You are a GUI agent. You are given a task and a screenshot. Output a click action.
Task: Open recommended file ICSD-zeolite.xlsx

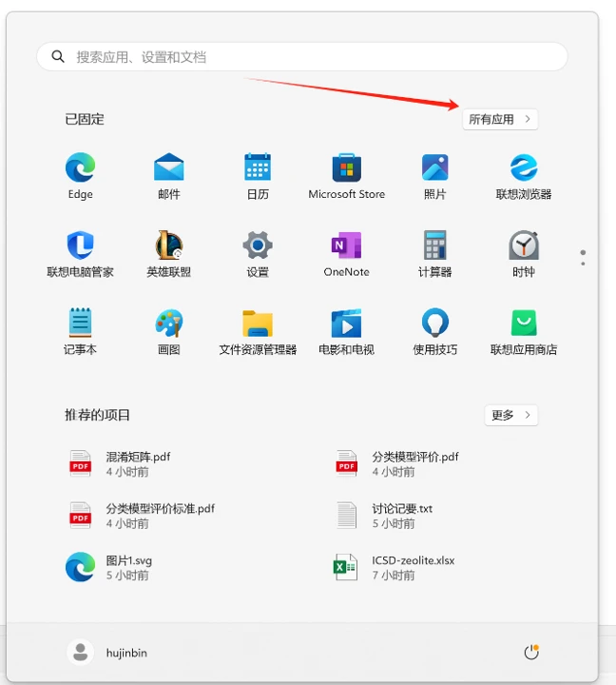(395, 567)
